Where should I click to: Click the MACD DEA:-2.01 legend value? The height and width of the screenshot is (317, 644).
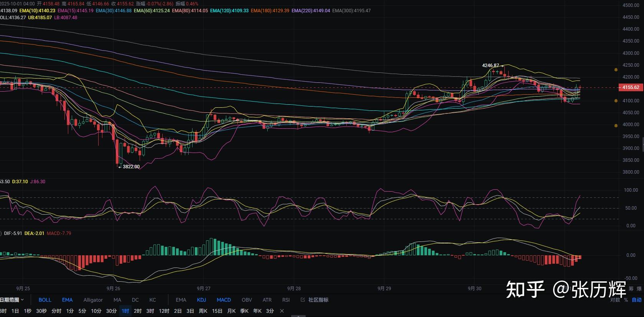[x=34, y=233]
